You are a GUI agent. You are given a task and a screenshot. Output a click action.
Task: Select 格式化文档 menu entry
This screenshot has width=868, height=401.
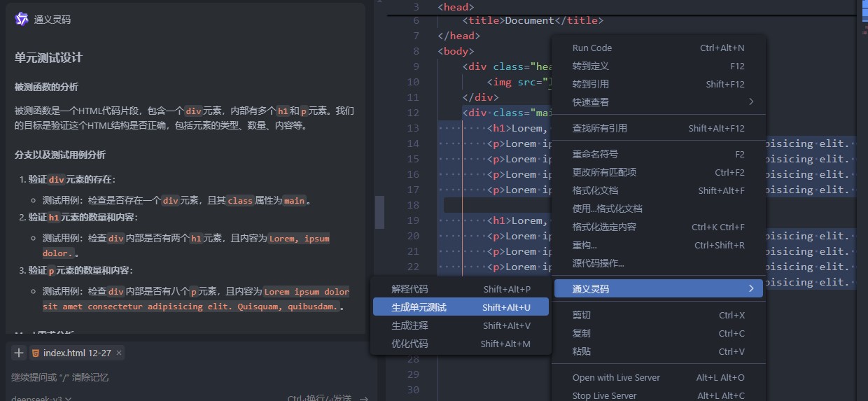659,190
